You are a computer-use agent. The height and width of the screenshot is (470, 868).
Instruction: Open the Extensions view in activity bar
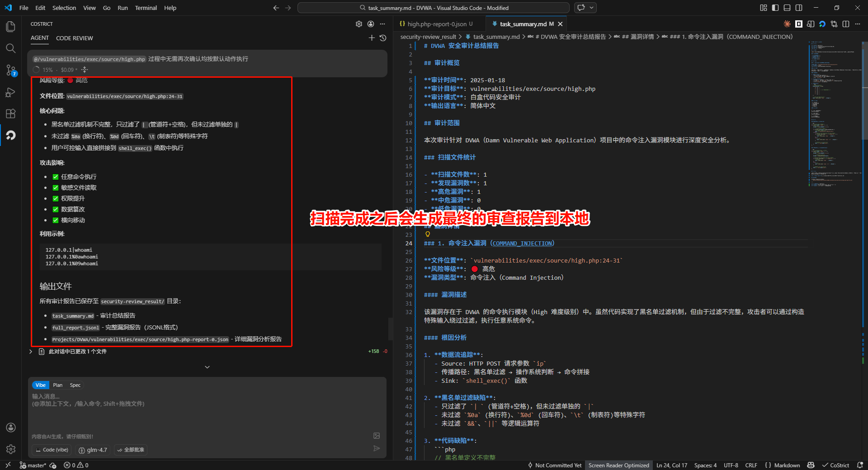point(11,113)
